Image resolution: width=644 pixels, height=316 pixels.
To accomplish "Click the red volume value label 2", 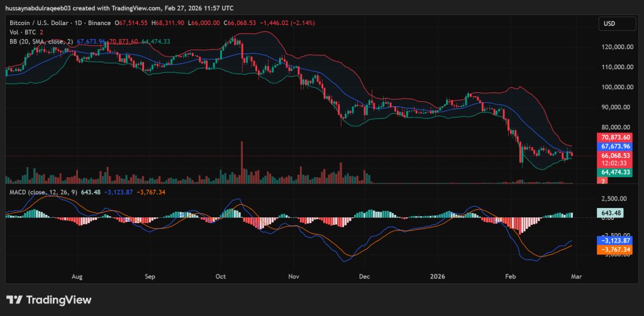I will click(602, 181).
